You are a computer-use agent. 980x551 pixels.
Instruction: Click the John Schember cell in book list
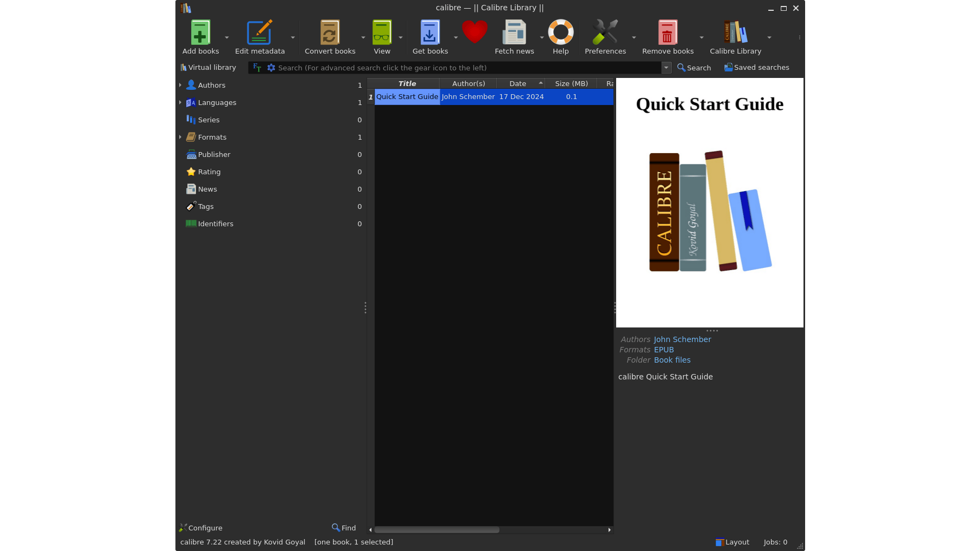(x=468, y=97)
